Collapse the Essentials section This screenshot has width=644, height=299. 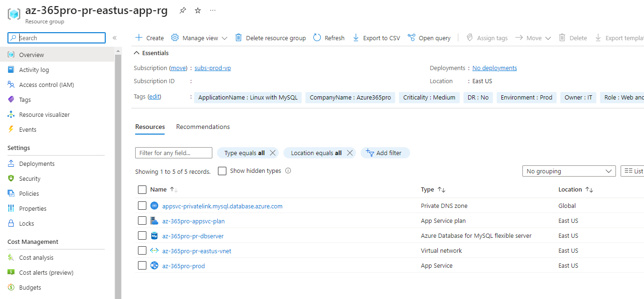[x=152, y=53]
